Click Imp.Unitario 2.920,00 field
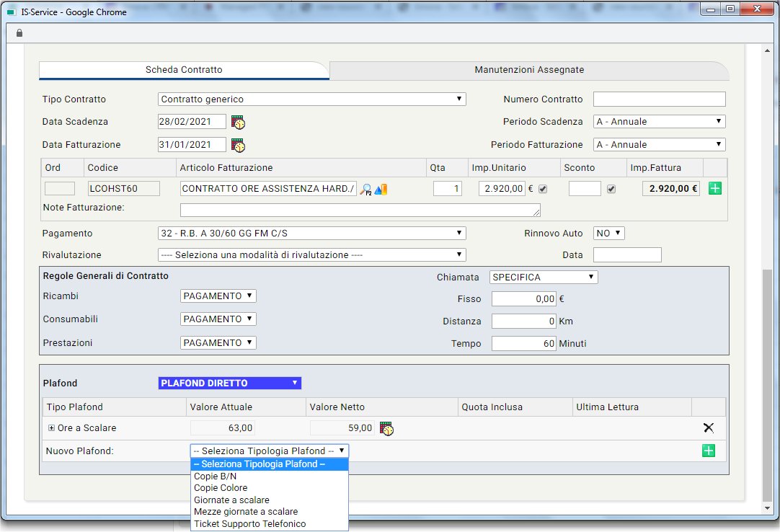This screenshot has width=780, height=532. pos(502,189)
